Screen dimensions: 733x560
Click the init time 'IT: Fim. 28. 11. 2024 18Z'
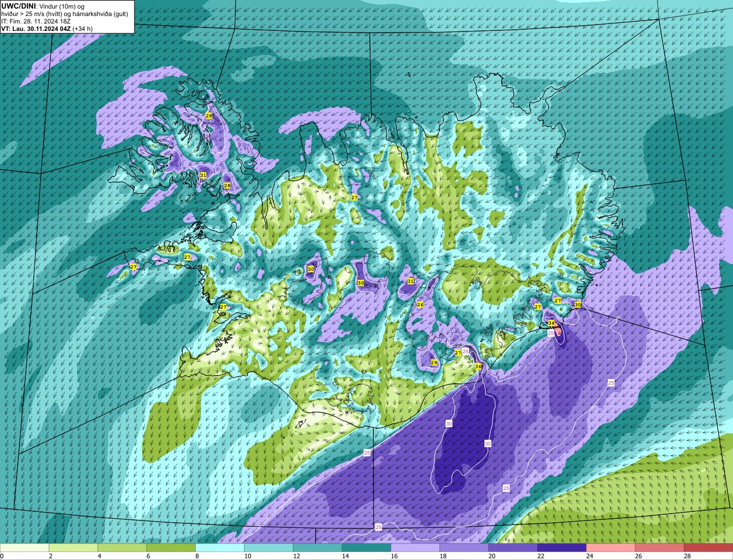point(36,21)
